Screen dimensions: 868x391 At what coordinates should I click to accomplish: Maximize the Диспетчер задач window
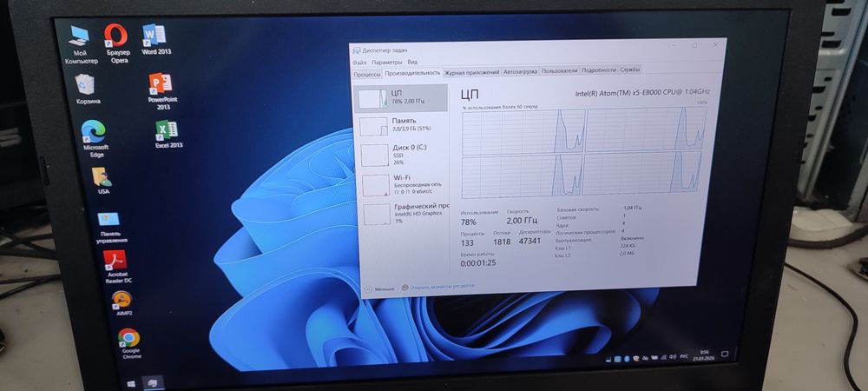[x=694, y=45]
